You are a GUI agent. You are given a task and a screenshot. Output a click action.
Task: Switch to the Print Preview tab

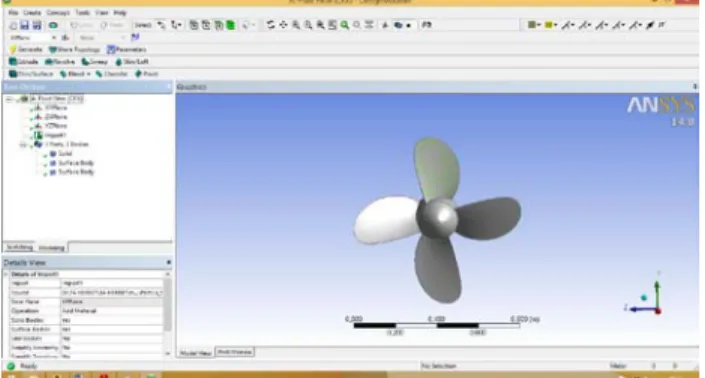235,352
